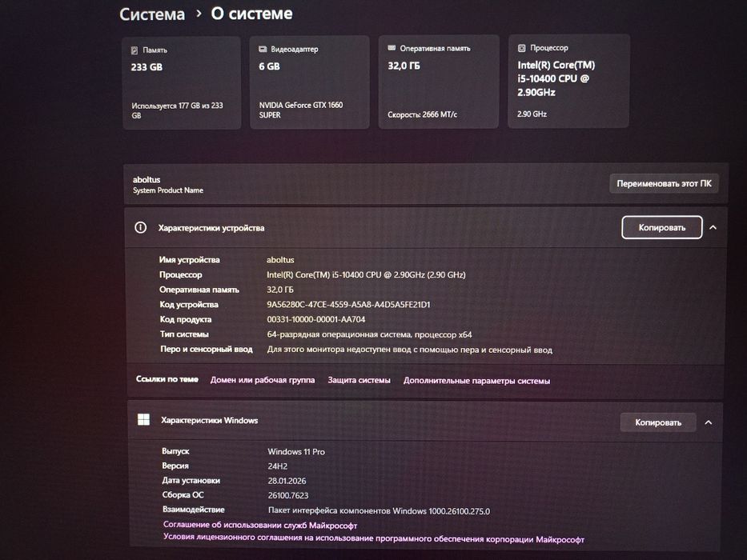Click the Ссылки по теме label

(167, 379)
